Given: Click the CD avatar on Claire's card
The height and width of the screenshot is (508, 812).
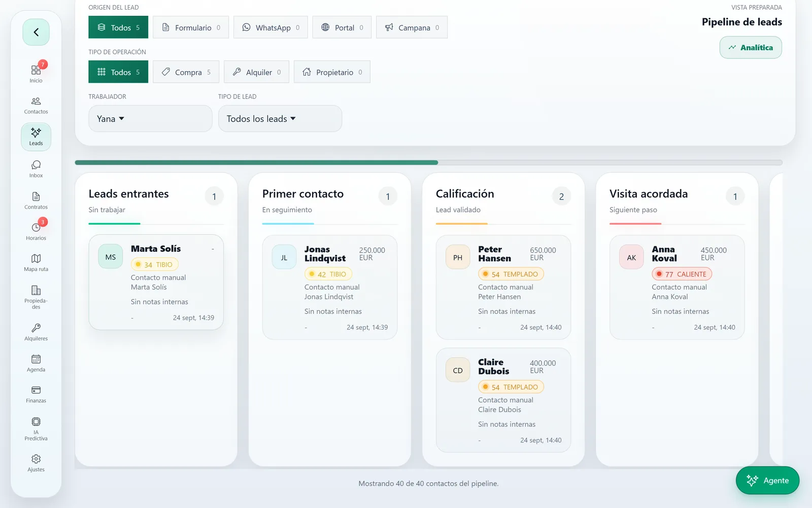Looking at the screenshot, I should [x=458, y=370].
